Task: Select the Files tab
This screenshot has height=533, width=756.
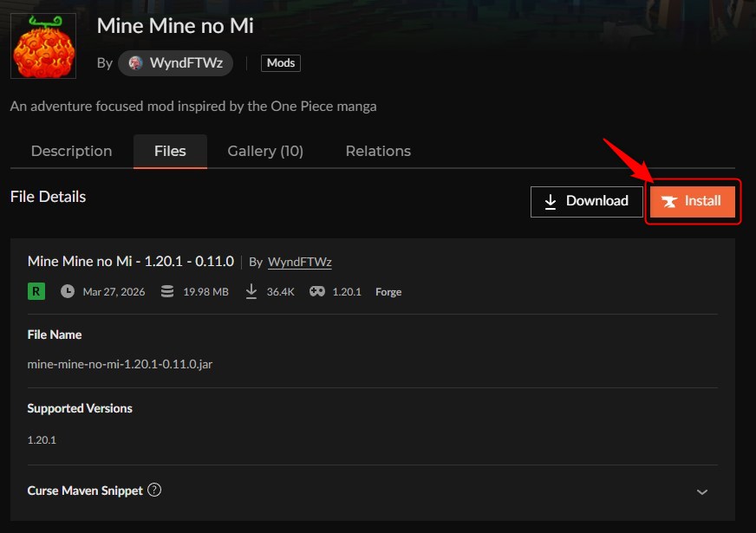Action: (170, 152)
